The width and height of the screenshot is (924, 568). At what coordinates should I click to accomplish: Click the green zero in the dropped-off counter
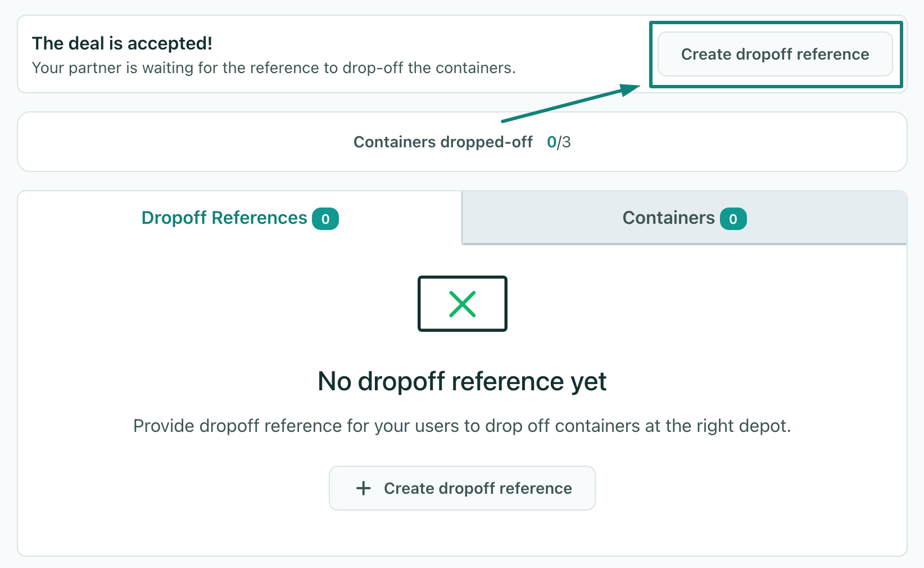551,142
